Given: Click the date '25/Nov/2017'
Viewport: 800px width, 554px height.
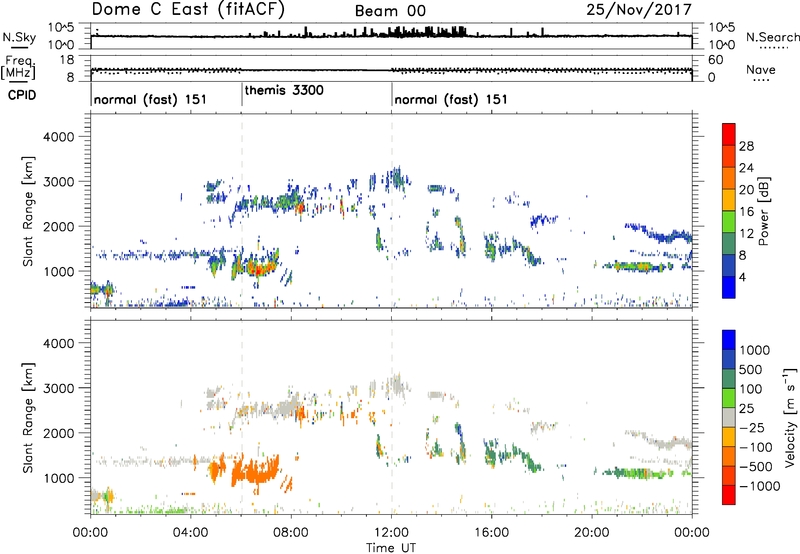Looking at the screenshot, I should pyautogui.click(x=639, y=9).
